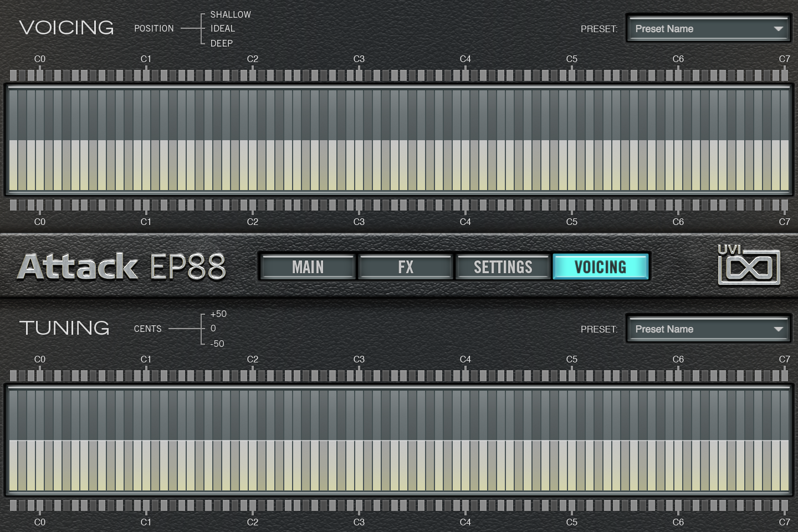Click the C7 label below the Tuning graph

tap(785, 522)
